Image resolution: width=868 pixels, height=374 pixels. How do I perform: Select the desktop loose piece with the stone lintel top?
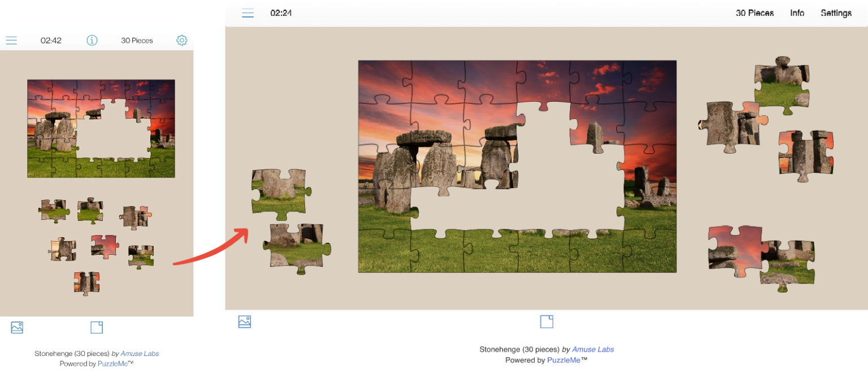click(x=782, y=85)
